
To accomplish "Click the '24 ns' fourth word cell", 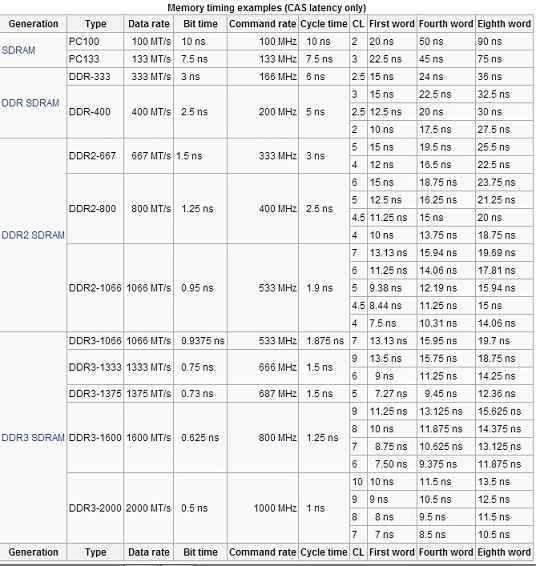I will click(446, 77).
